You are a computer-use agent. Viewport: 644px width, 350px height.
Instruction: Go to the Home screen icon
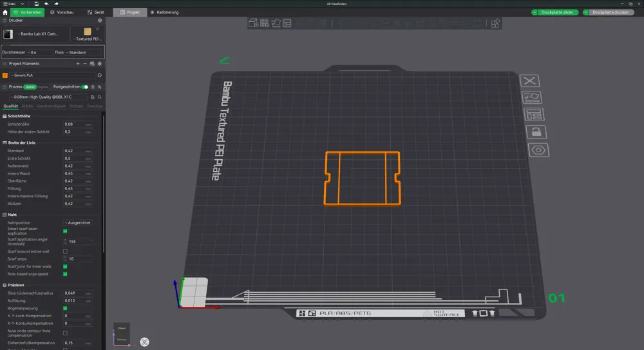(x=5, y=12)
